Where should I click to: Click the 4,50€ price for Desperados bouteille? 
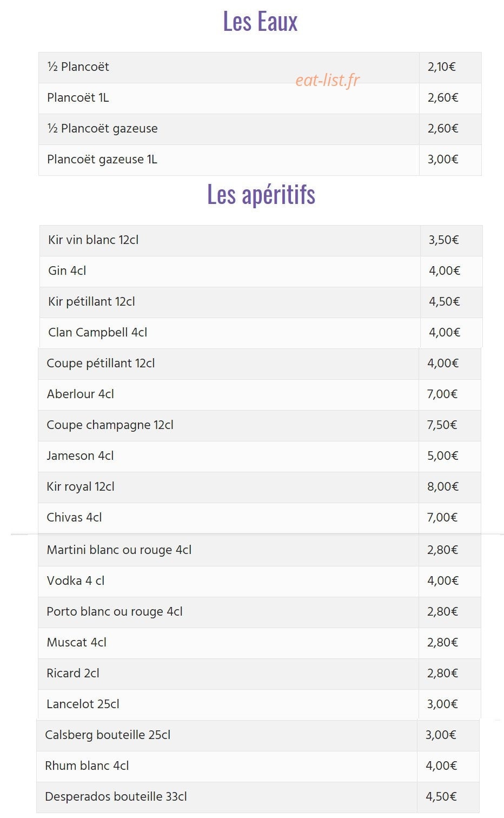(x=441, y=797)
